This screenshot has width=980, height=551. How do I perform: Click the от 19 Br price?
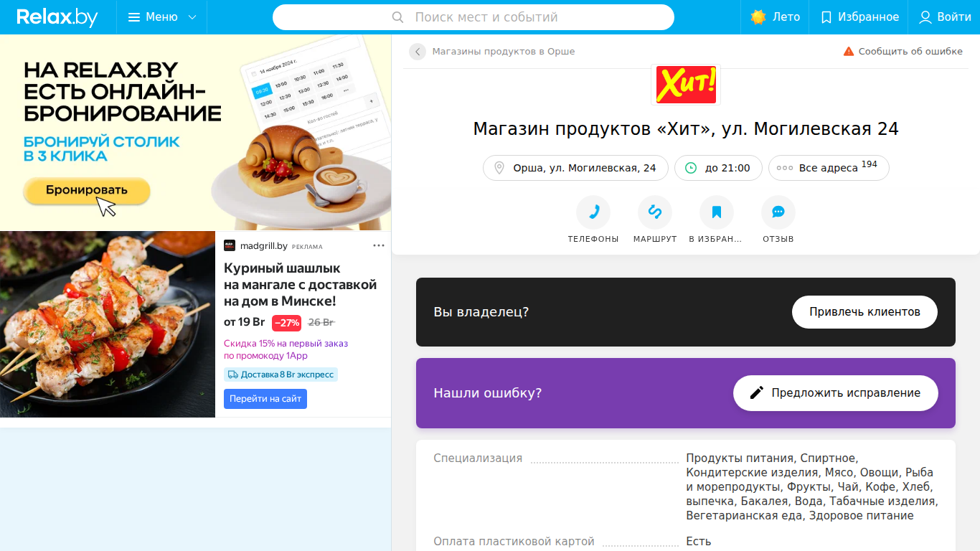244,322
